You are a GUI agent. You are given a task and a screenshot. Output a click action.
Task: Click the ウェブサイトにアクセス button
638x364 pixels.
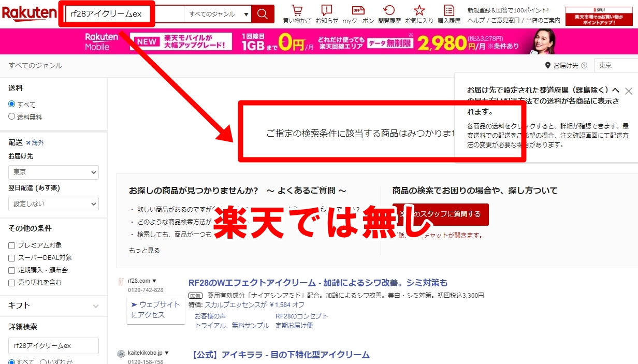point(156,310)
